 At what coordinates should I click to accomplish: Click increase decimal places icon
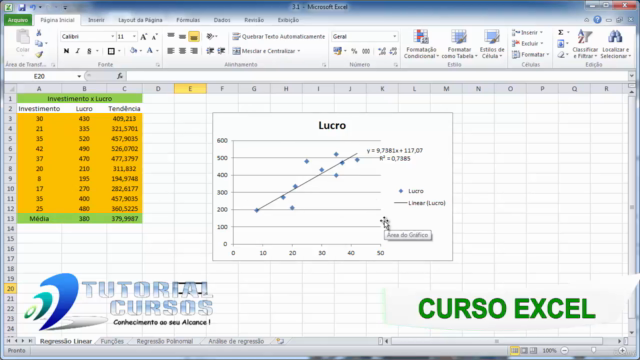[382, 51]
